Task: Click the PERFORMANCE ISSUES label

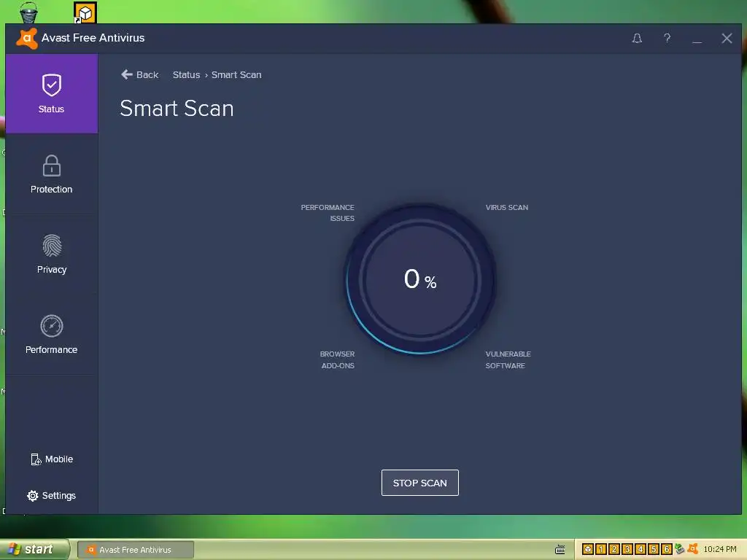Action: (x=328, y=213)
